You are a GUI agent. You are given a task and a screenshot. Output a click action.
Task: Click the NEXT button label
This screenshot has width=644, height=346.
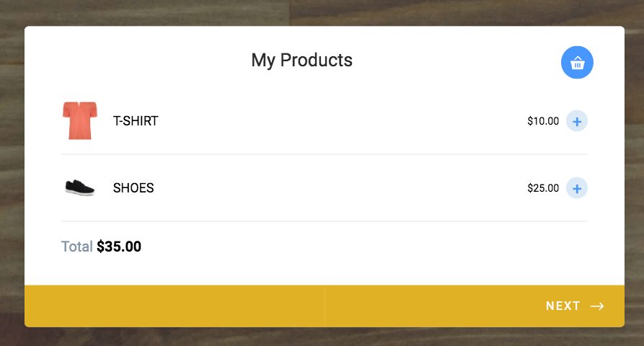(563, 306)
